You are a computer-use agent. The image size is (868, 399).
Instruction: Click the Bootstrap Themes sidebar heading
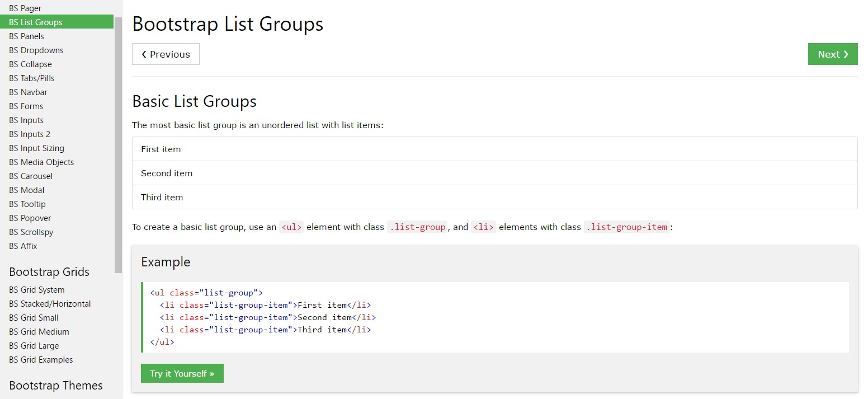56,386
